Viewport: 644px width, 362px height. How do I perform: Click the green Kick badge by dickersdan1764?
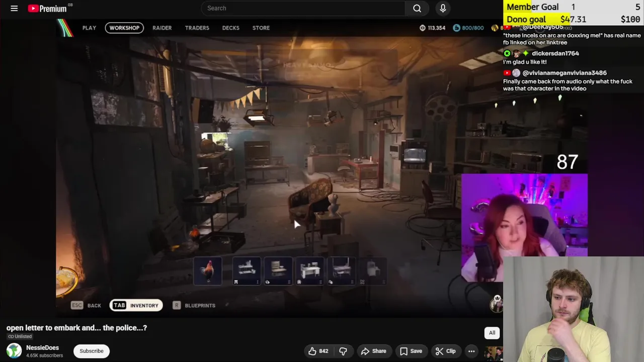click(x=507, y=53)
